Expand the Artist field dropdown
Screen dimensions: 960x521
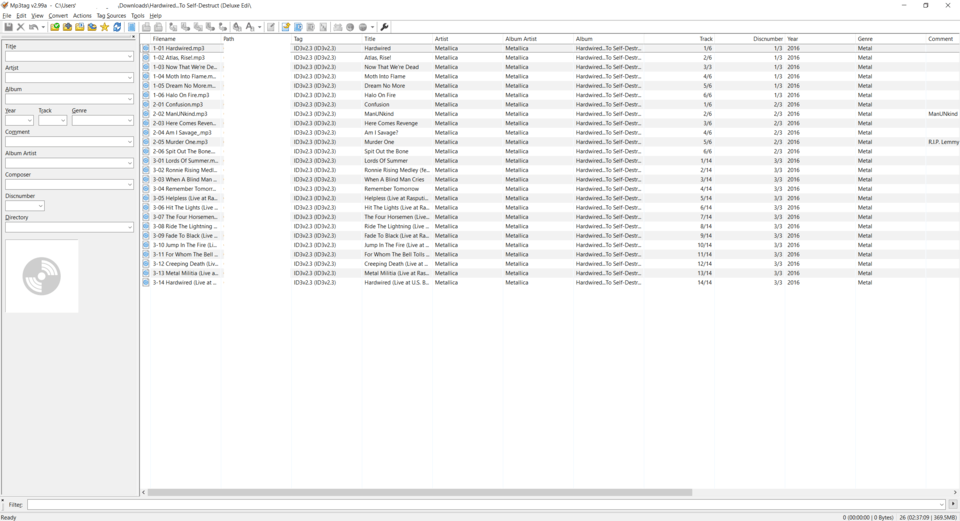pyautogui.click(x=130, y=78)
